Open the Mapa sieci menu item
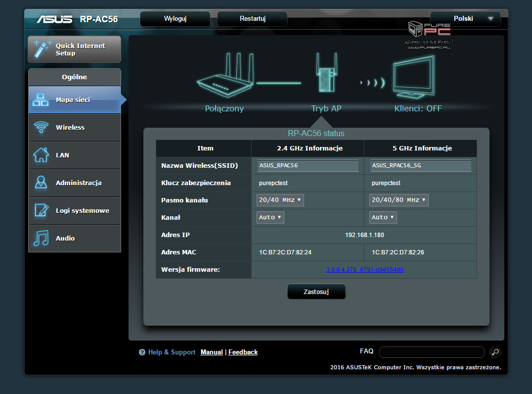 click(75, 99)
